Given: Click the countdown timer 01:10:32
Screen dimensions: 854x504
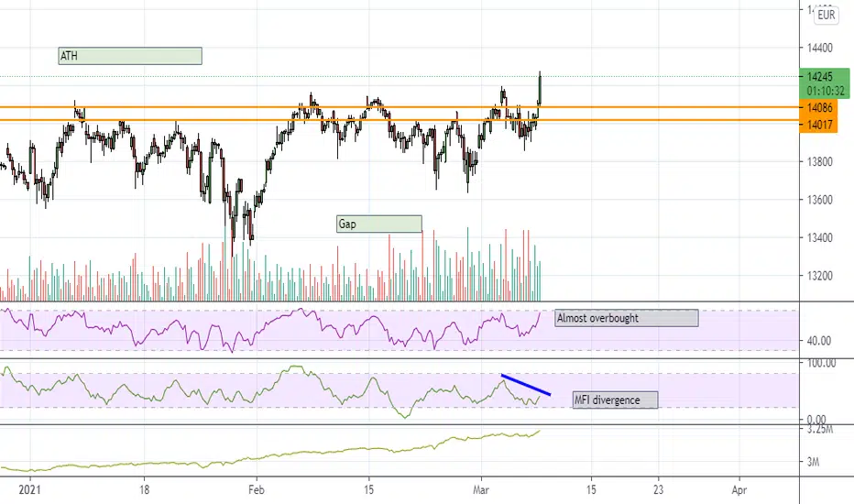Looking at the screenshot, I should coord(826,91).
